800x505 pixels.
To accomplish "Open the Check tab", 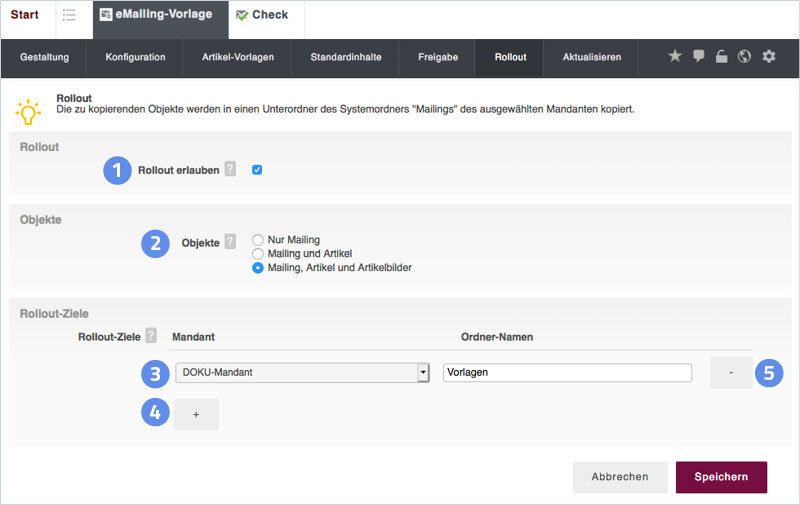I will click(x=262, y=16).
